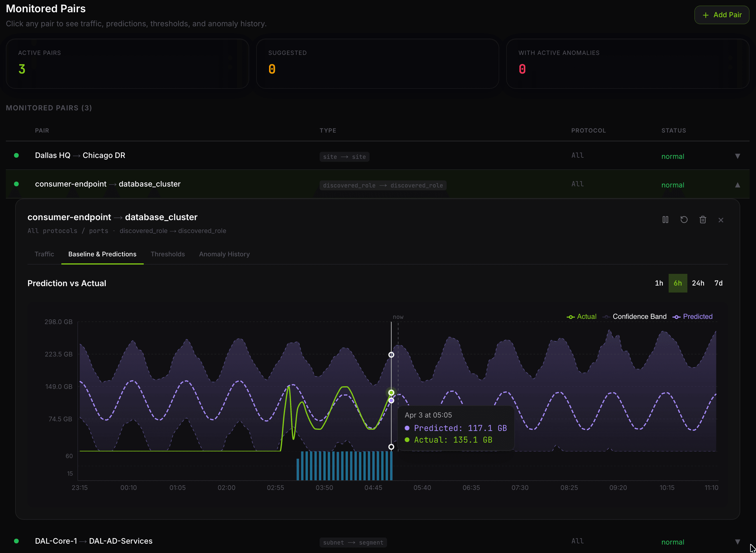This screenshot has height=553, width=756.
Task: Click the plus icon in Add Pair
Action: click(x=706, y=15)
